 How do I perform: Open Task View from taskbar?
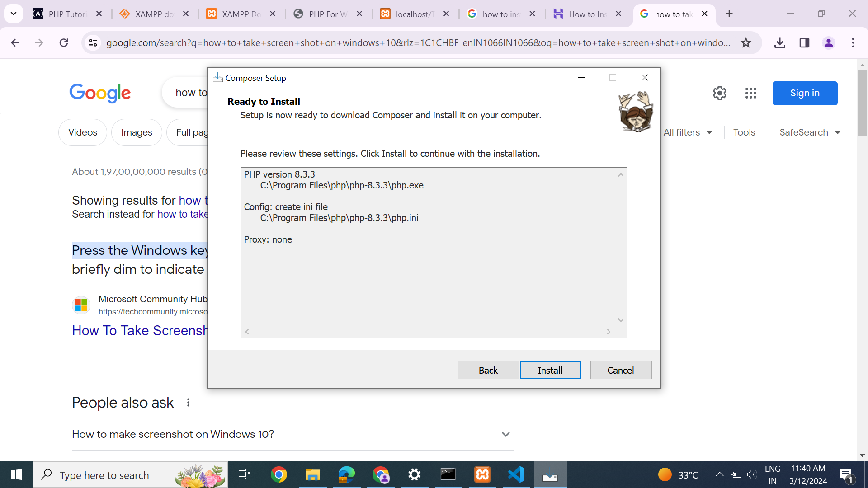(244, 474)
